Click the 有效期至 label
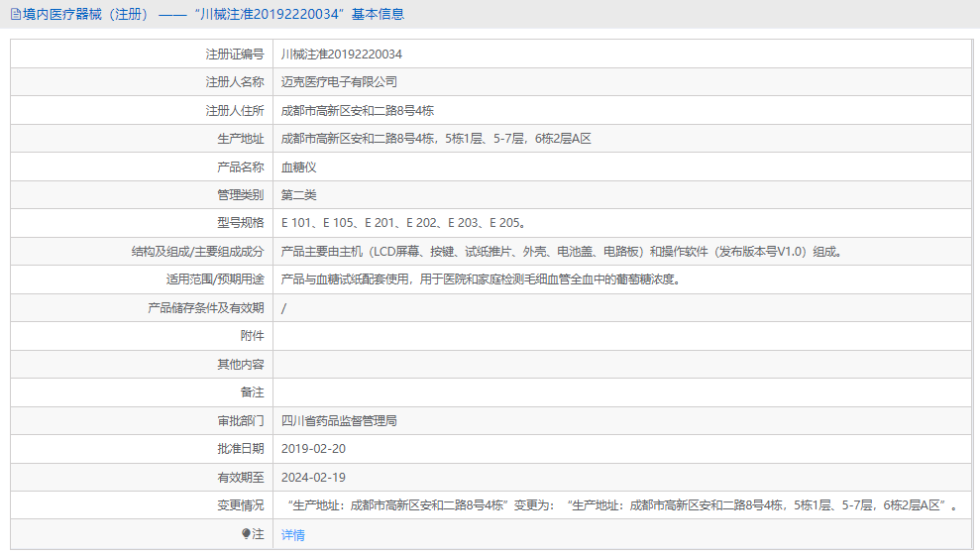Viewport: 980px width, 556px height. pyautogui.click(x=241, y=477)
